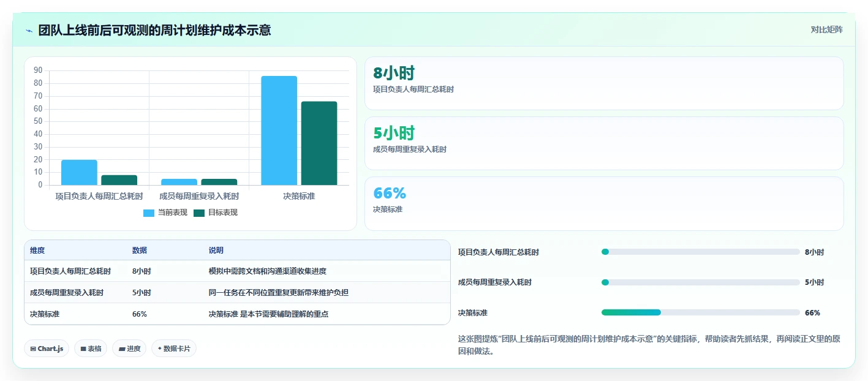Click the lightning icon beside the title
Screen dimensions: 868x381
click(29, 31)
